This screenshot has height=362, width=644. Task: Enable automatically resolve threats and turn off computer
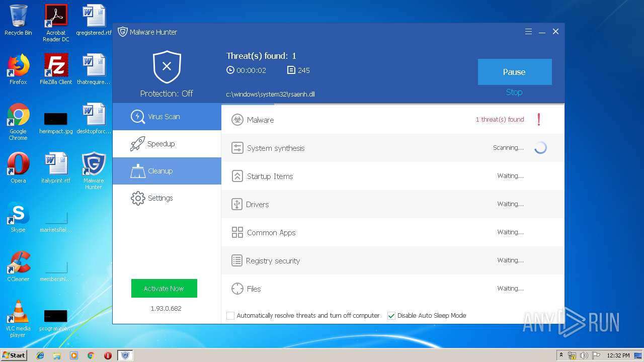point(230,316)
